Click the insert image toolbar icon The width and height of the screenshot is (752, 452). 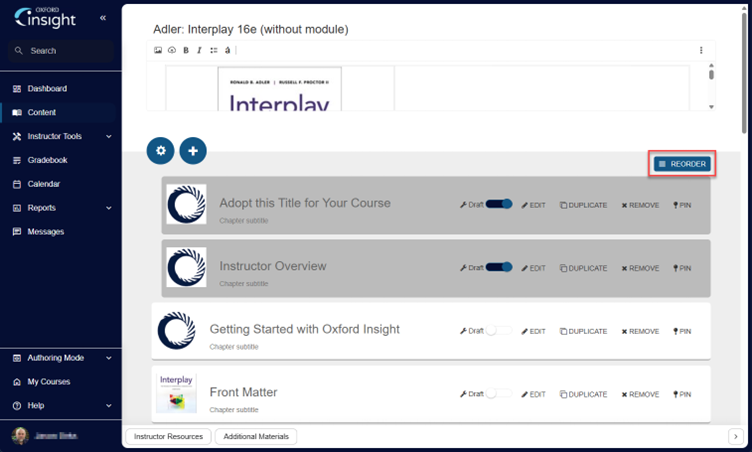[158, 50]
